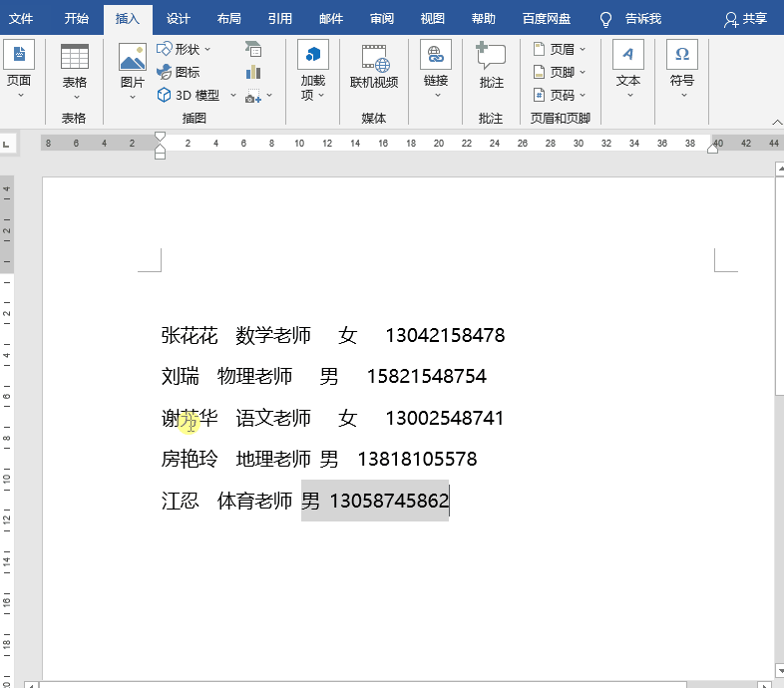Open the screenshot tool dropdown arrow
Viewport: 784px width, 688px height.
(x=268, y=96)
